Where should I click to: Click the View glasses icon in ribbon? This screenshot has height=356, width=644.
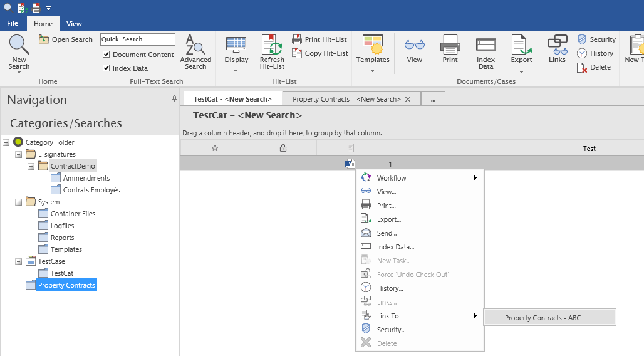414,45
